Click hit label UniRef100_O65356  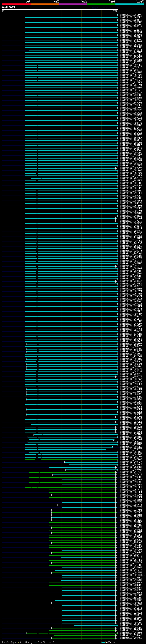coord(131,35)
